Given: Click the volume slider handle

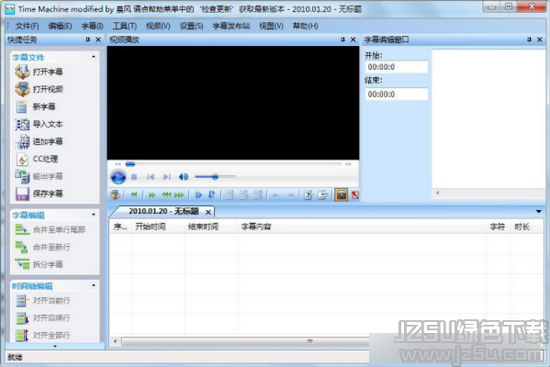Looking at the screenshot, I should 215,177.
